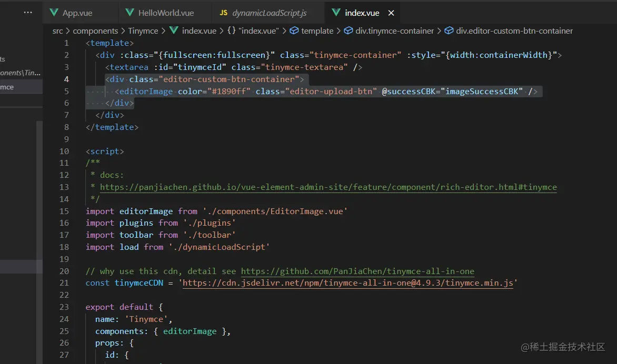Viewport: 617px width, 364px height.
Task: Open the tinymce-all-in-one GitHub link
Action: (x=357, y=271)
